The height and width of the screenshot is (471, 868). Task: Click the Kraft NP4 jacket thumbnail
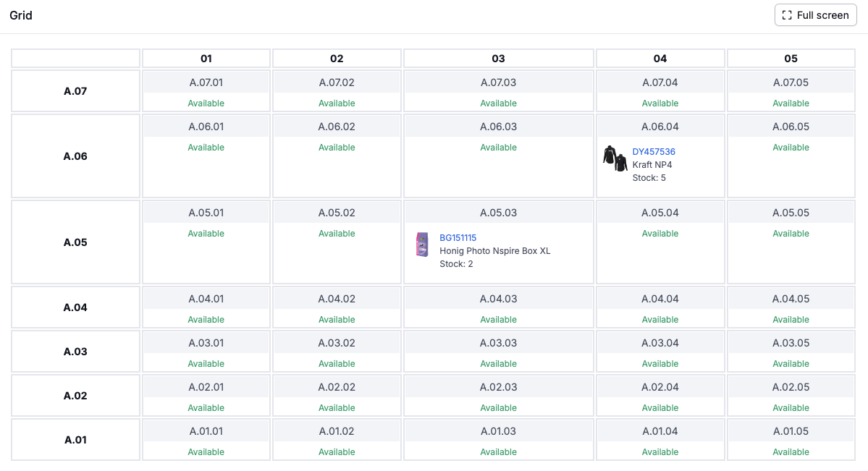coord(615,158)
